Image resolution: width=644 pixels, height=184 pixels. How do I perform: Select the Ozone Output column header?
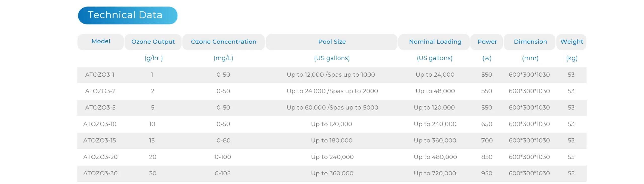153,42
